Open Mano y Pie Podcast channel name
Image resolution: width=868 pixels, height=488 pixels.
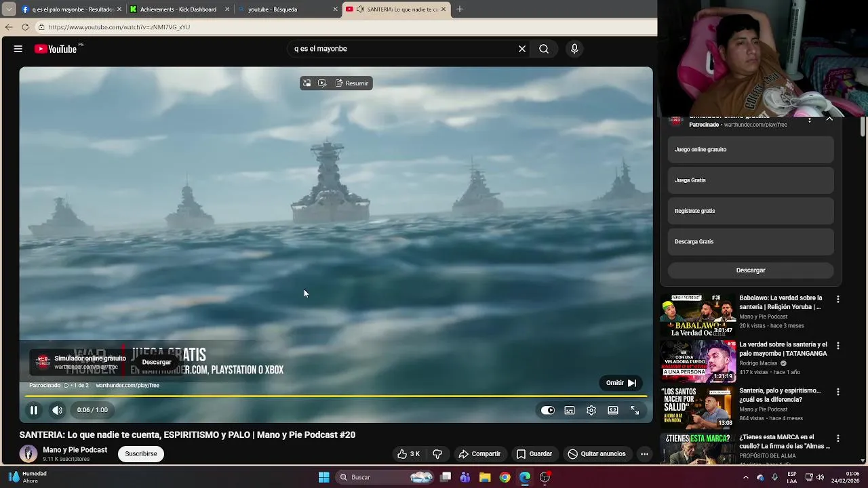point(75,449)
